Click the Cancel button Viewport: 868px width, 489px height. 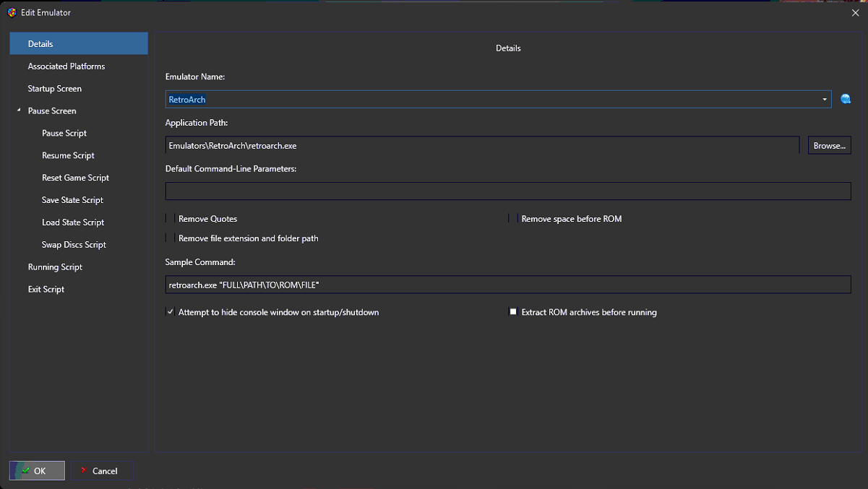pyautogui.click(x=102, y=471)
